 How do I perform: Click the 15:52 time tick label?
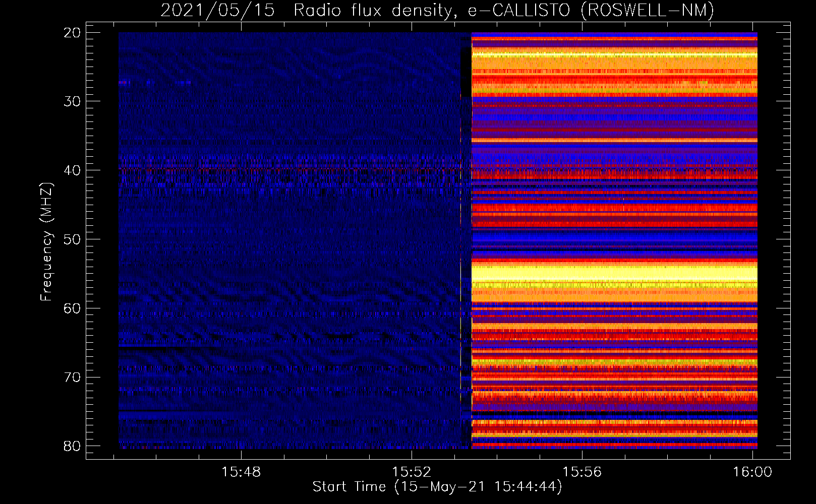412,472
